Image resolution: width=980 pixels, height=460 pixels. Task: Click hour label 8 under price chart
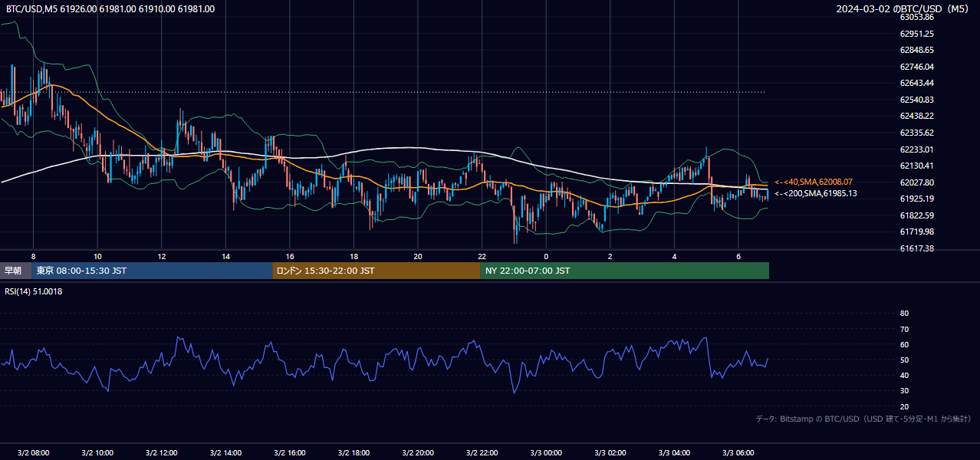point(33,256)
